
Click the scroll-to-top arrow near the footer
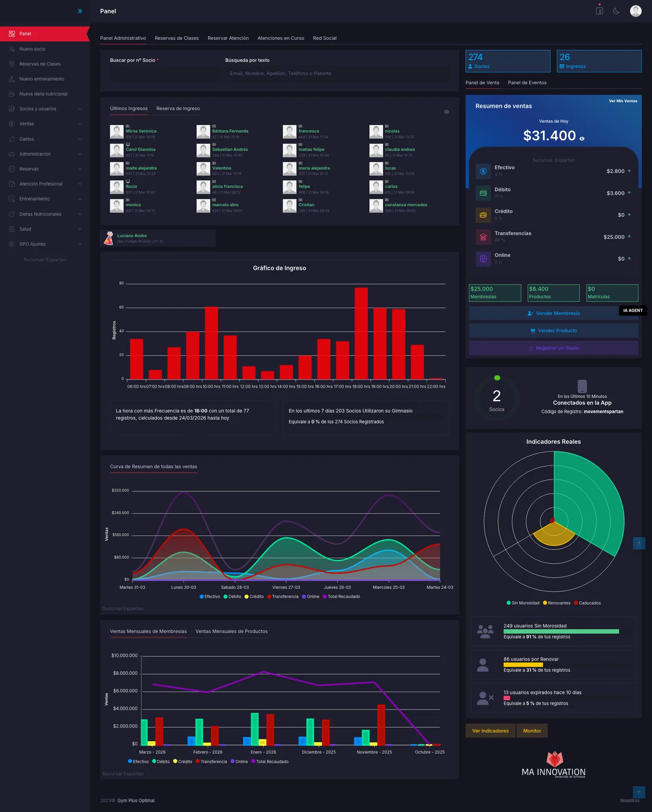(x=639, y=792)
